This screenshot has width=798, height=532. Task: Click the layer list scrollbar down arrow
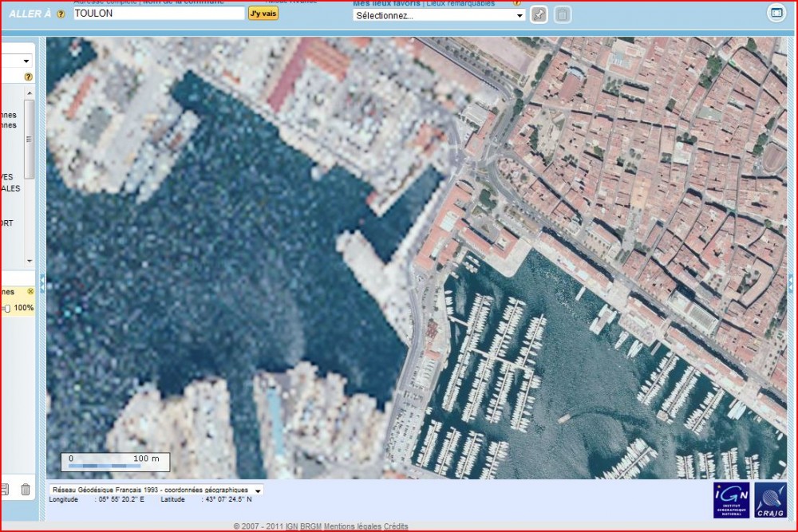pos(30,261)
